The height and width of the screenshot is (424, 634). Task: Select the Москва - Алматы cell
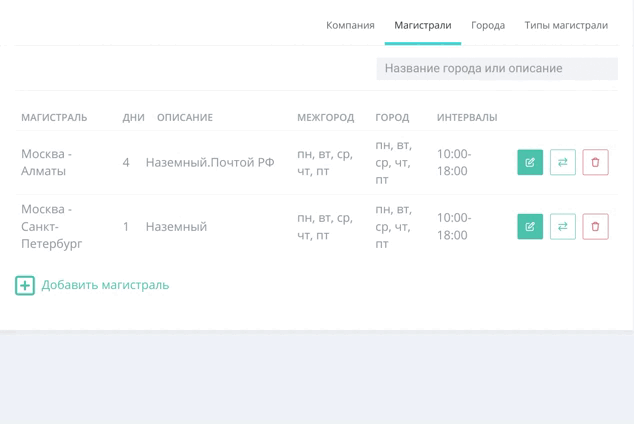[46, 162]
